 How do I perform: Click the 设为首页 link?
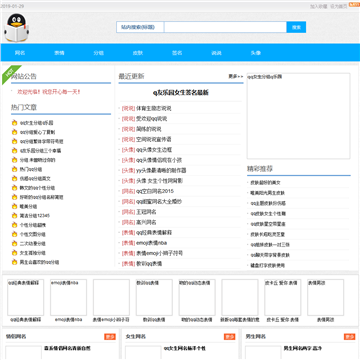click(x=339, y=6)
